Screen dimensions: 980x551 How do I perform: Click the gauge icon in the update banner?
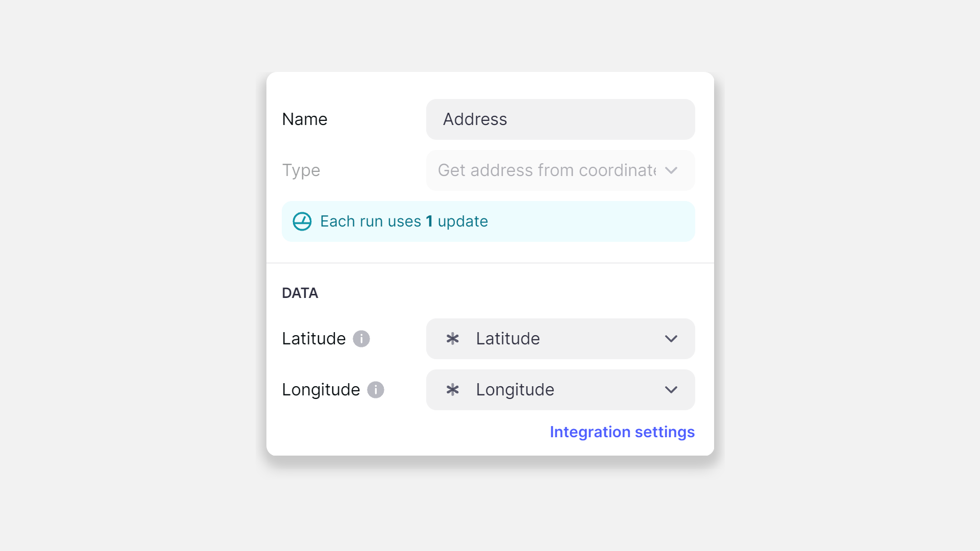[302, 221]
